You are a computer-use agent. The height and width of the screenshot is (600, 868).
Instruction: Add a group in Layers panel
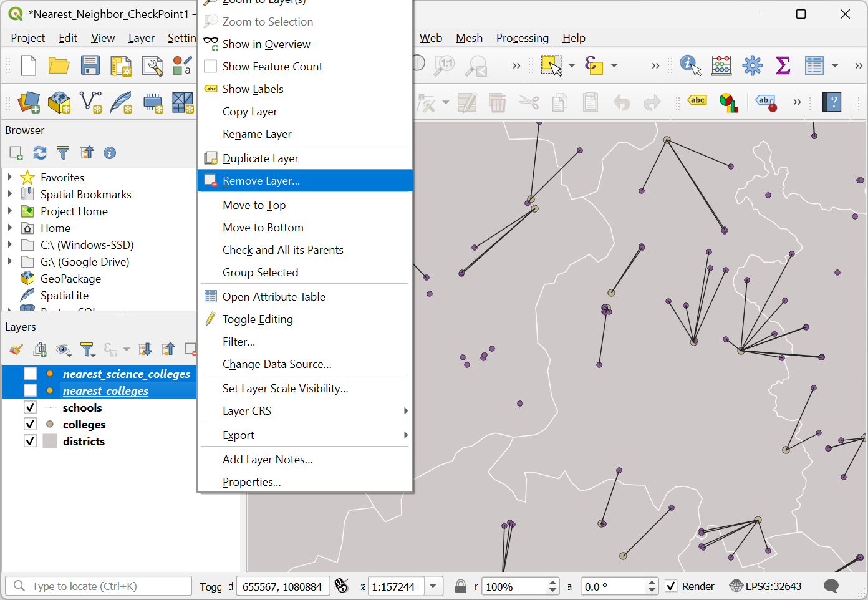pyautogui.click(x=40, y=349)
